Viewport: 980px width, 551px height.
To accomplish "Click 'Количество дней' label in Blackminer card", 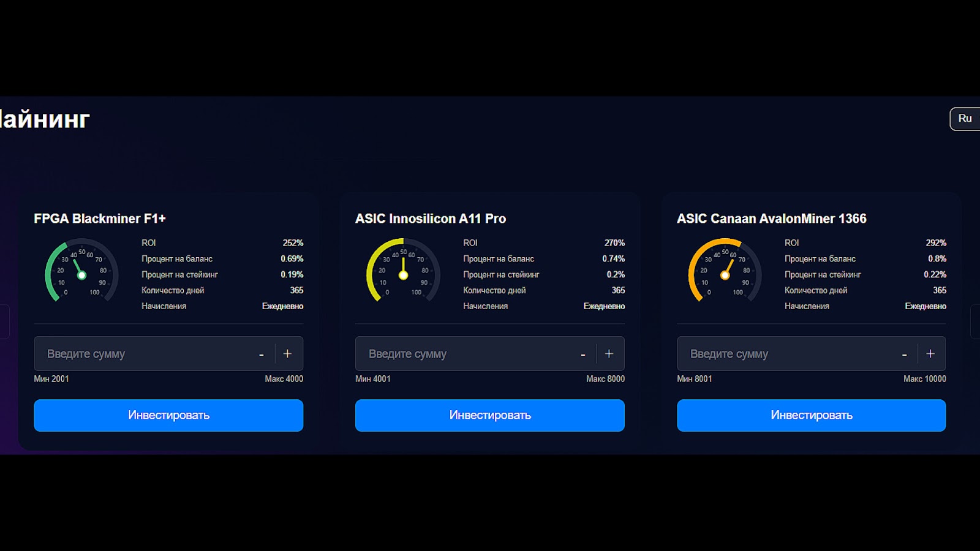I will [173, 290].
